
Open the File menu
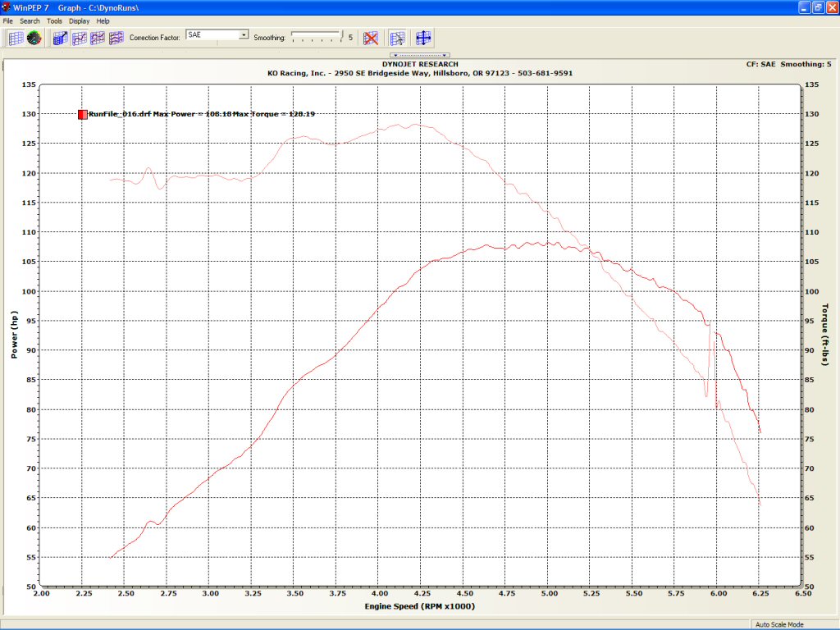coord(8,21)
